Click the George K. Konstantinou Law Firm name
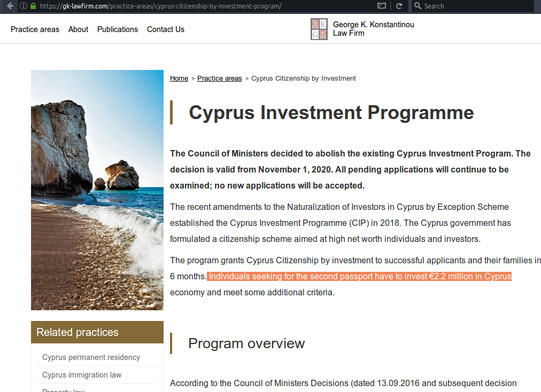This screenshot has height=392, width=541. (x=373, y=29)
